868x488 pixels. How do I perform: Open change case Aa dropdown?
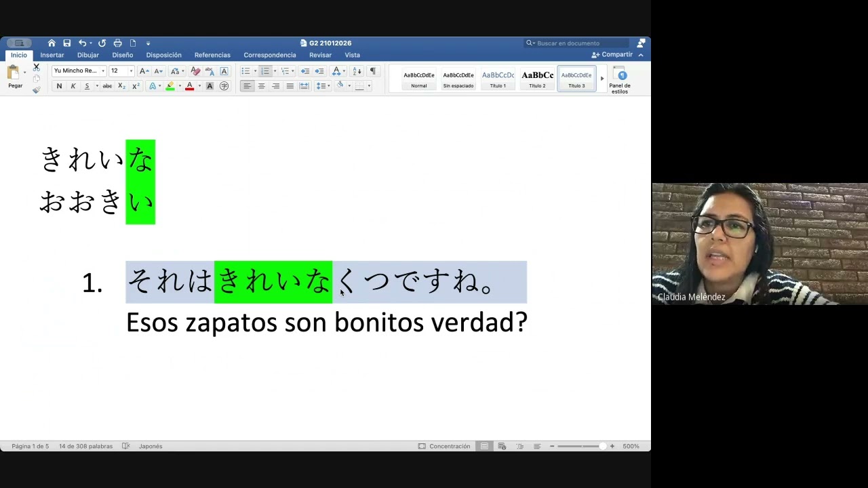[x=176, y=70]
